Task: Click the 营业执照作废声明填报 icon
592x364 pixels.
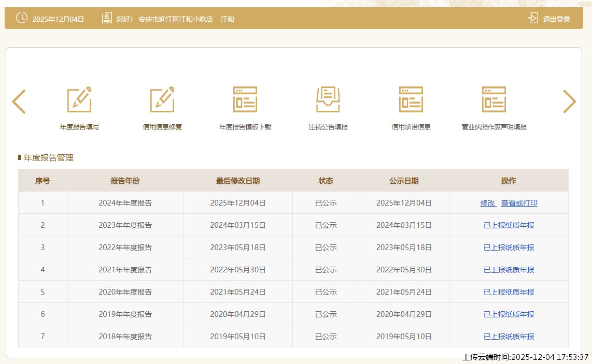Action: [494, 100]
